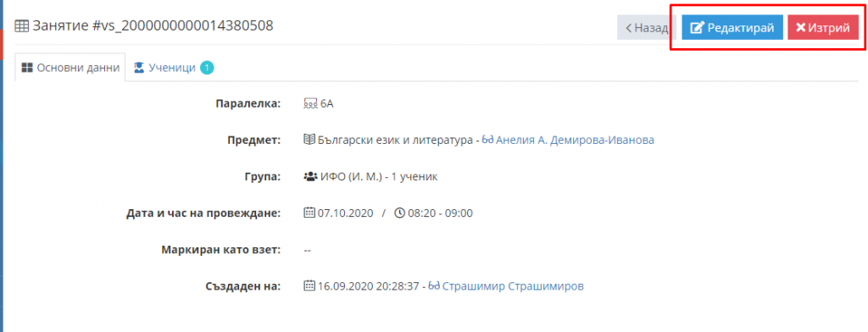
Task: Click the clock icon beside 08:20 - 09:00
Action: pos(400,213)
